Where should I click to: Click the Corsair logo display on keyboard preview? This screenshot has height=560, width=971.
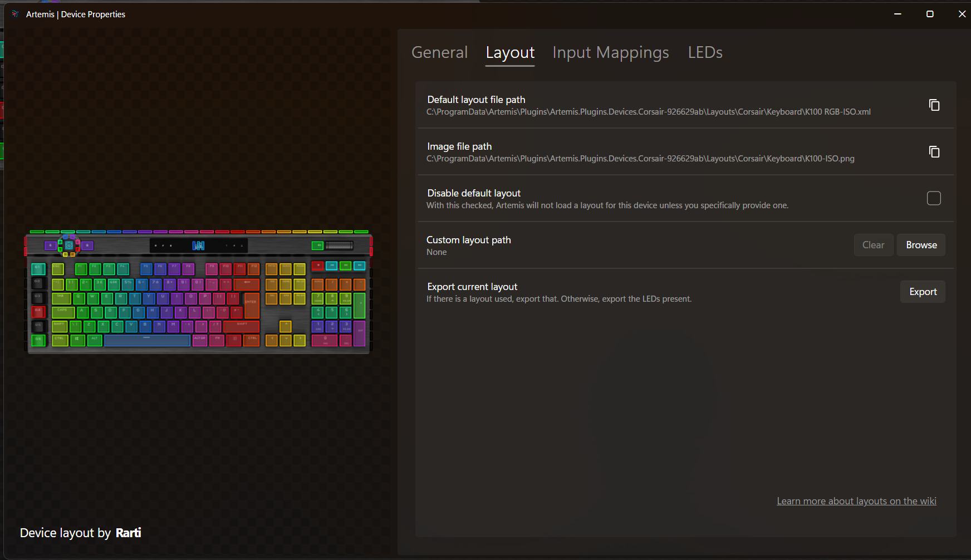pos(198,245)
